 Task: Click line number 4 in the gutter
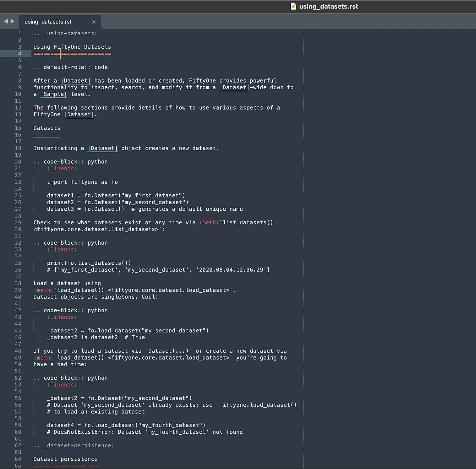click(19, 54)
